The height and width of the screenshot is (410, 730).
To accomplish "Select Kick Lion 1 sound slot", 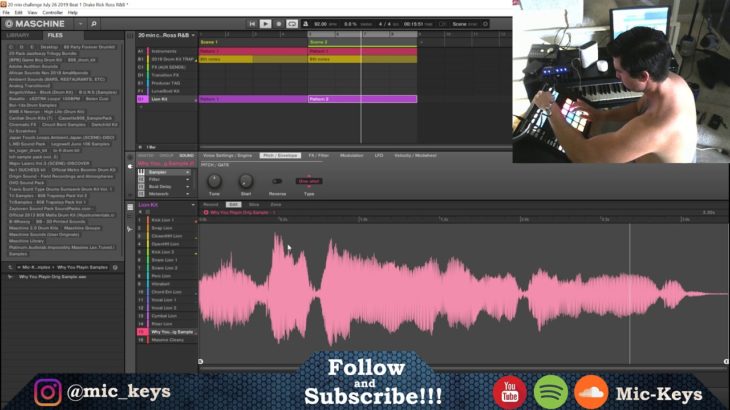I will [x=167, y=220].
